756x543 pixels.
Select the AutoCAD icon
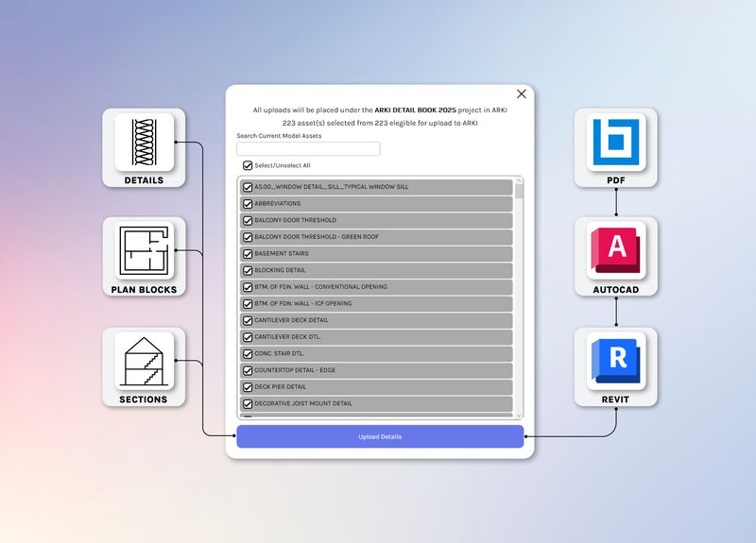(x=616, y=250)
